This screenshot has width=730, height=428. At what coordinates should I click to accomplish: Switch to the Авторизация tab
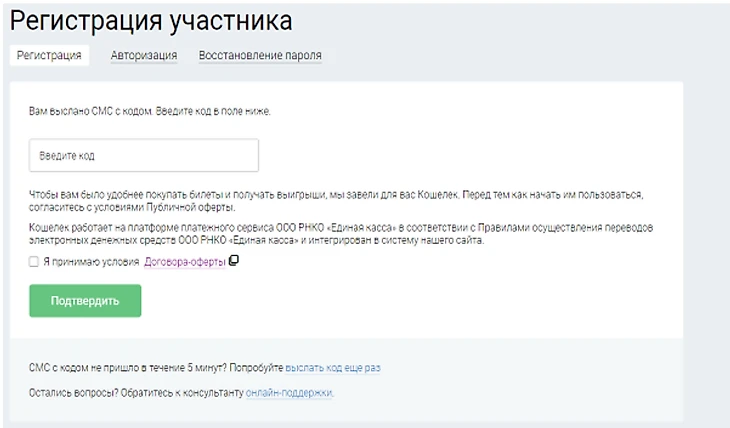(x=144, y=55)
